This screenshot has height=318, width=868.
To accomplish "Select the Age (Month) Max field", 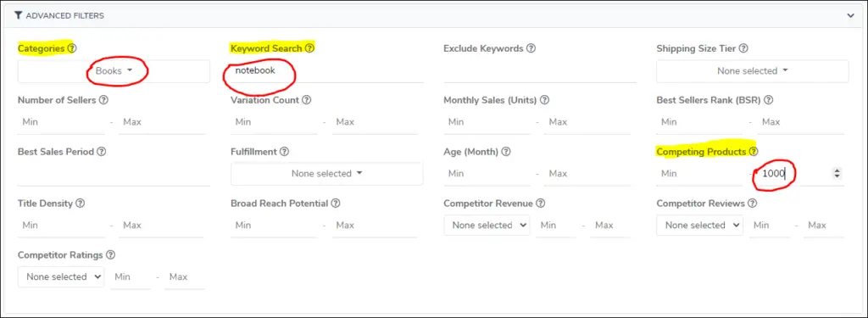I will pyautogui.click(x=587, y=173).
